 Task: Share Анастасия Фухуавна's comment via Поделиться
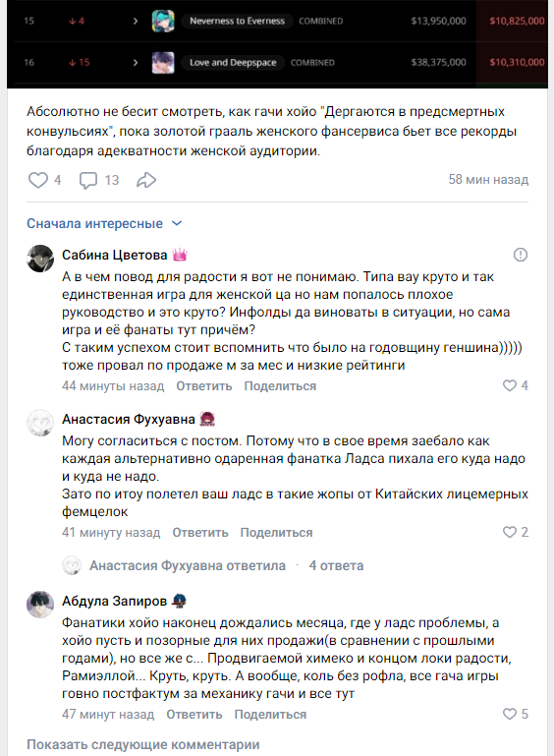tap(277, 533)
